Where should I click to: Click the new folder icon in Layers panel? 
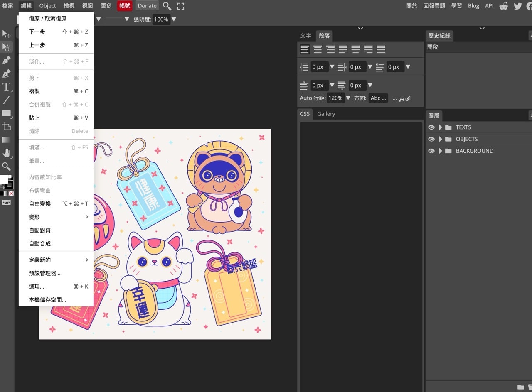[521, 387]
